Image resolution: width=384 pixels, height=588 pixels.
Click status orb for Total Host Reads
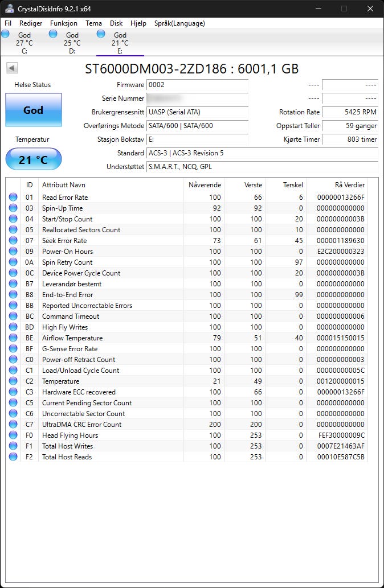coord(13,457)
